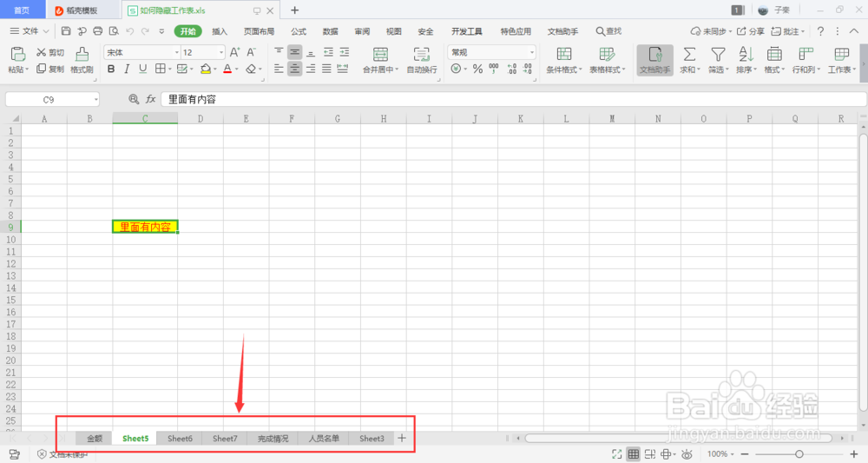Activate the Format Painter (格式刷)
The image size is (868, 463).
click(x=82, y=60)
